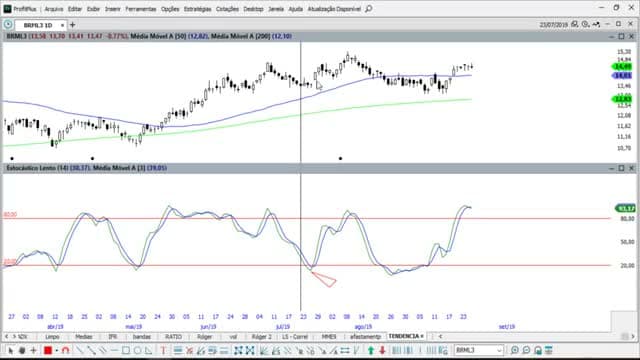Open the BRML3 asset dropdown in toolbar
Image resolution: width=640 pixels, height=360 pixels.
(x=479, y=350)
